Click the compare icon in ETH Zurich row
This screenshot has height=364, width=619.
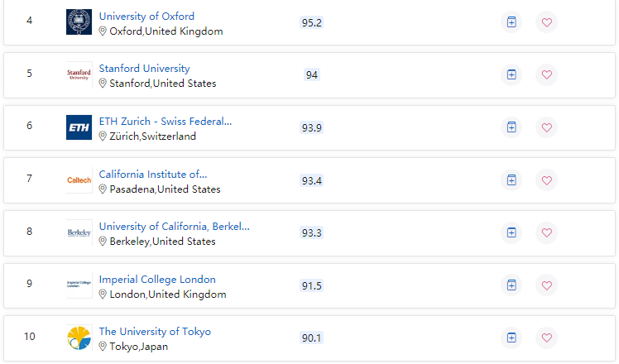pos(511,127)
